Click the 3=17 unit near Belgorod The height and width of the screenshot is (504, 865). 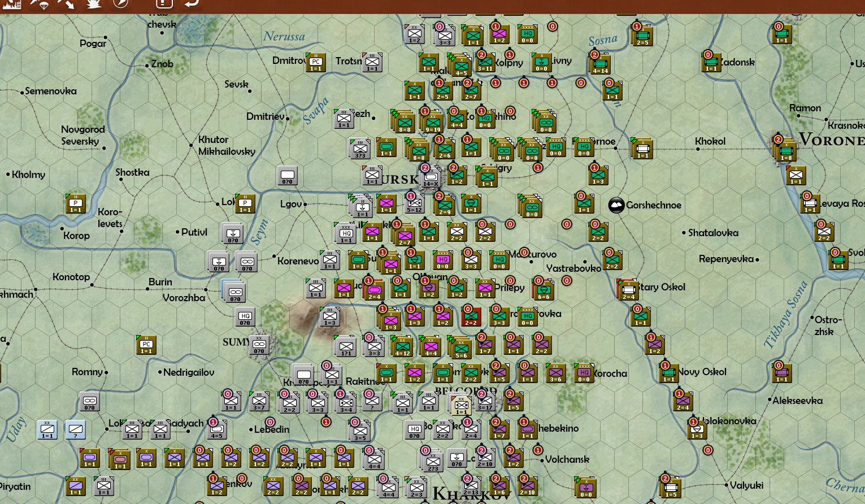point(485,401)
